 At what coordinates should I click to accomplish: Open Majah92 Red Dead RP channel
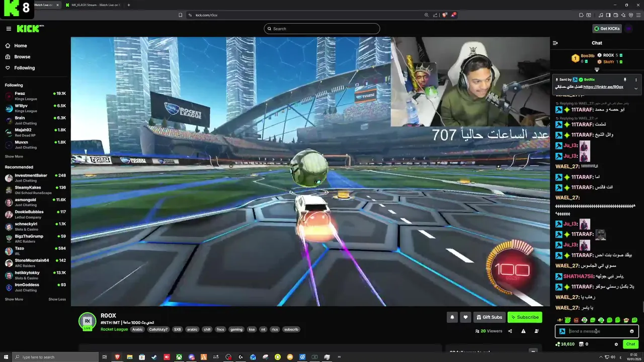(35, 132)
